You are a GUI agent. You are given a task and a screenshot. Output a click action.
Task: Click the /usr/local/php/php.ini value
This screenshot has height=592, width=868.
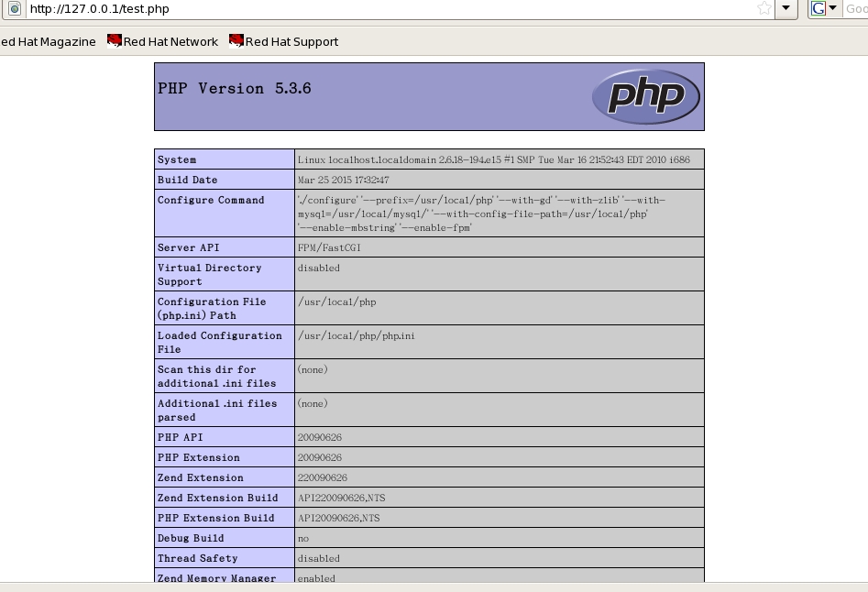point(356,335)
